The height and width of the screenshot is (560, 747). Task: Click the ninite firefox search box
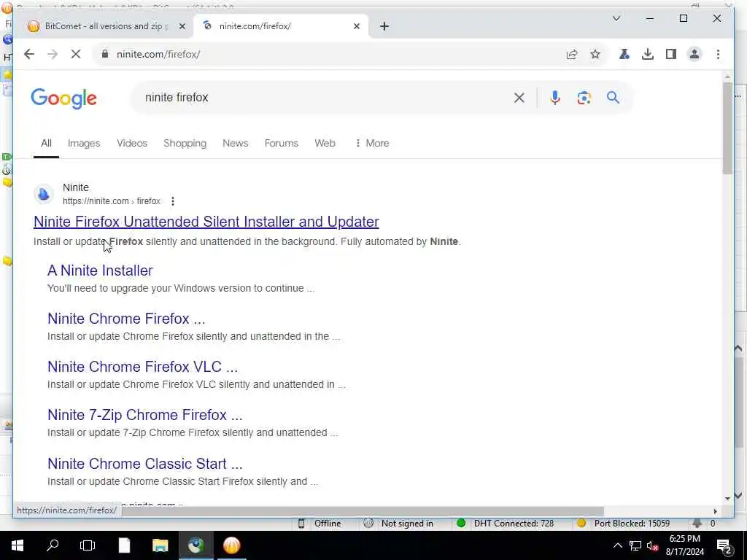(324, 98)
